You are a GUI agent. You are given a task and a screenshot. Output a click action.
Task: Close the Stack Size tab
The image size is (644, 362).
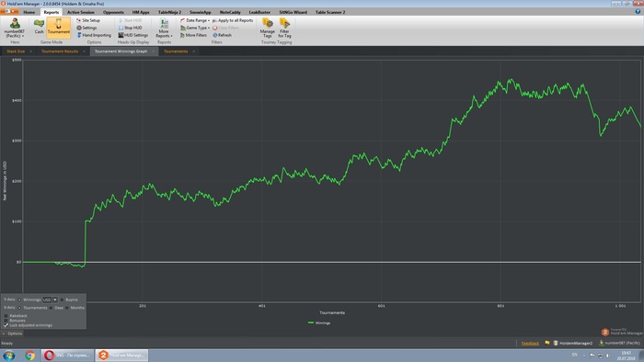click(30, 51)
